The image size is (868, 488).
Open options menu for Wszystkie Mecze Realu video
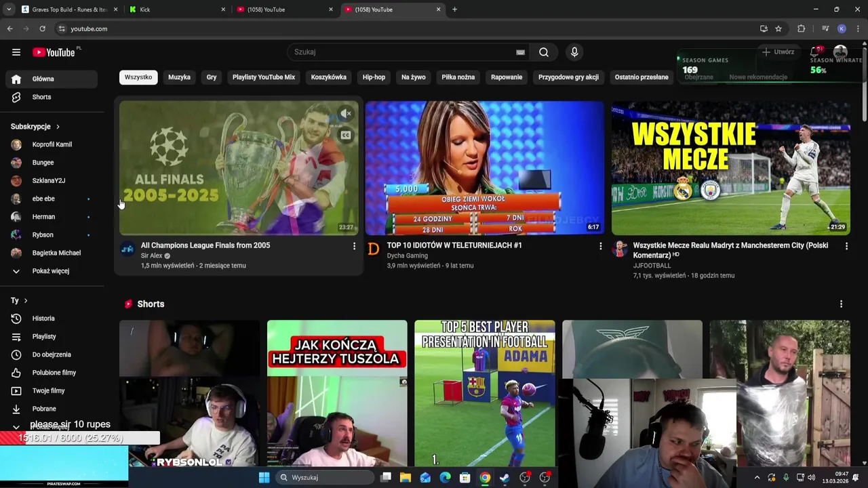[846, 246]
